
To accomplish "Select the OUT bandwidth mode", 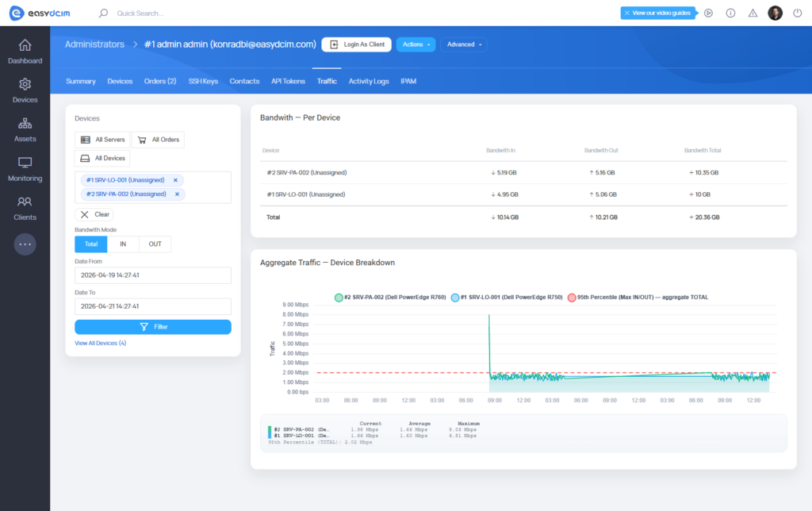I will tap(154, 244).
